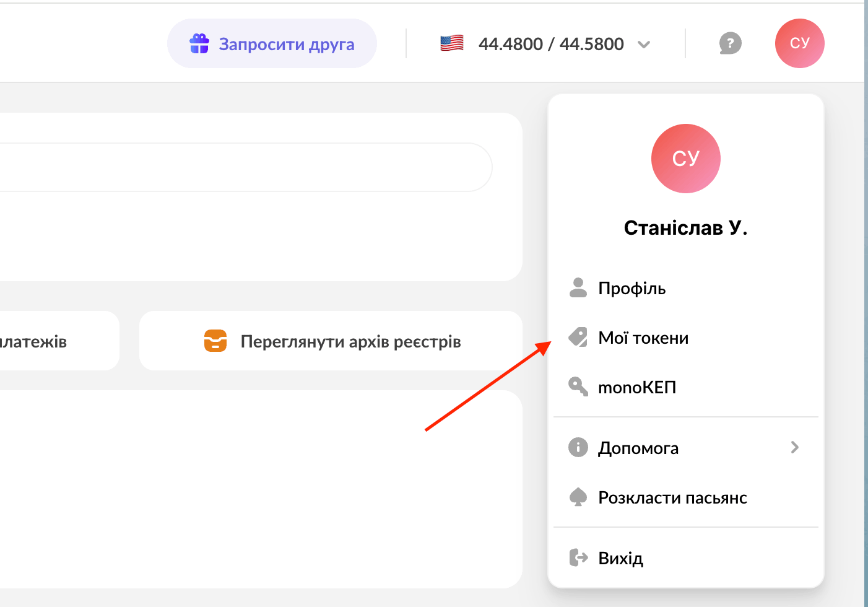Click the gift icon in Запросити друга
Viewport: 868px width, 607px height.
click(199, 43)
